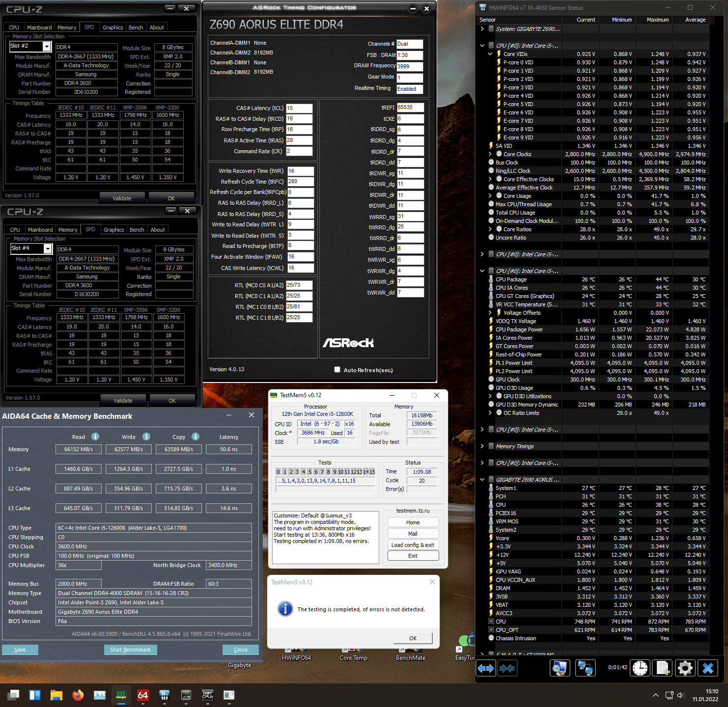
Task: Click Save in AIDA64 benchmark window
Action: (20, 650)
